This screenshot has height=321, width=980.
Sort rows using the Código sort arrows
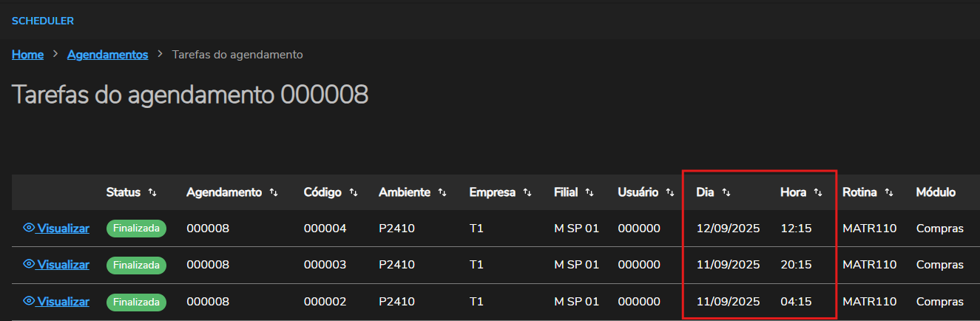[354, 192]
